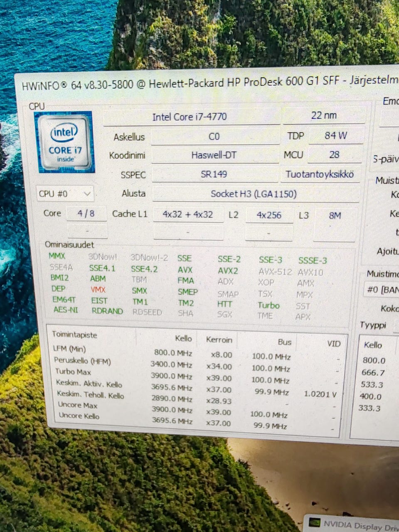Viewport: 399px width, 532px height.
Task: Click the EM64T feature flag
Action: point(64,299)
